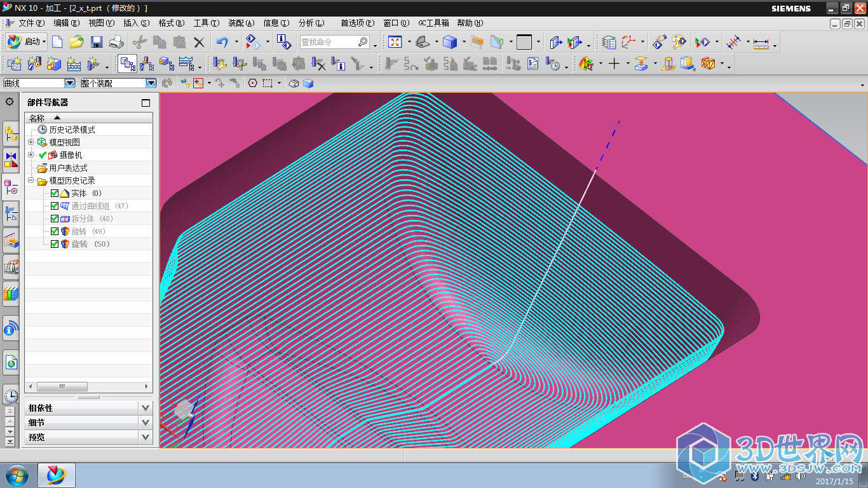
Task: Open the 分析 menu
Action: 311,23
